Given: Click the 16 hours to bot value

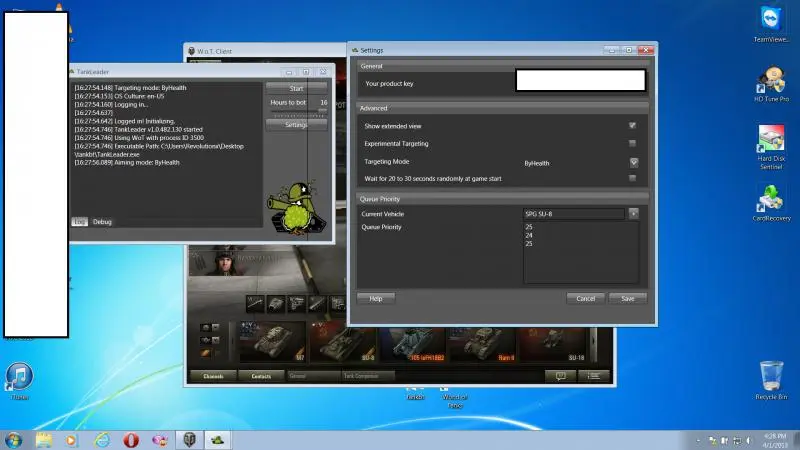Looking at the screenshot, I should pos(323,103).
